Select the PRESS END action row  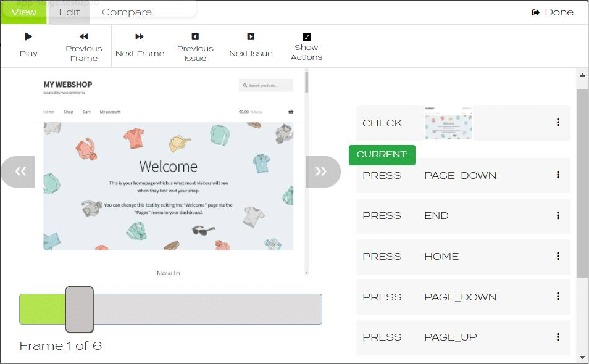[x=463, y=216]
